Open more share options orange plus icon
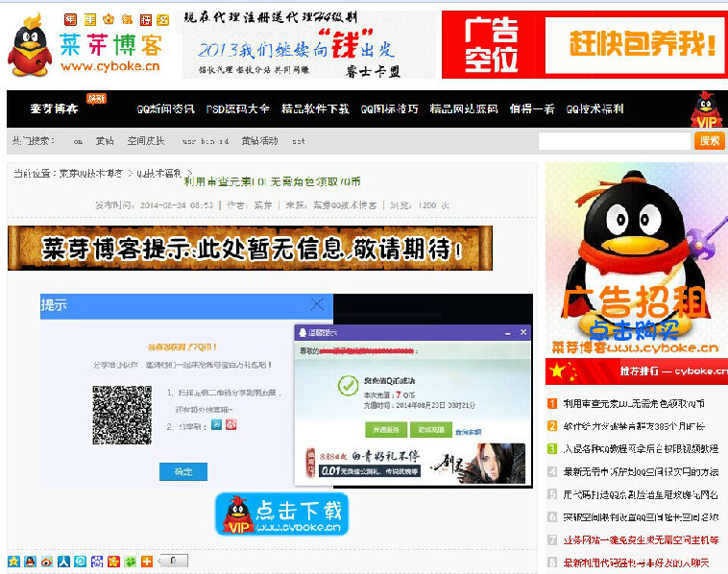The image size is (728, 574). pyautogui.click(x=147, y=562)
